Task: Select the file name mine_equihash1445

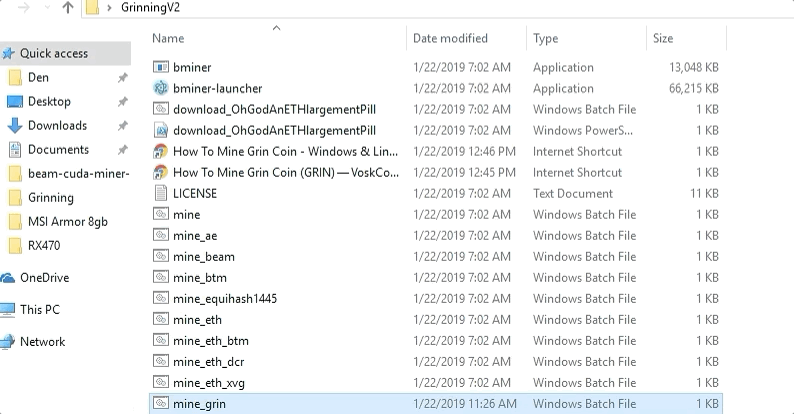Action: (x=225, y=299)
